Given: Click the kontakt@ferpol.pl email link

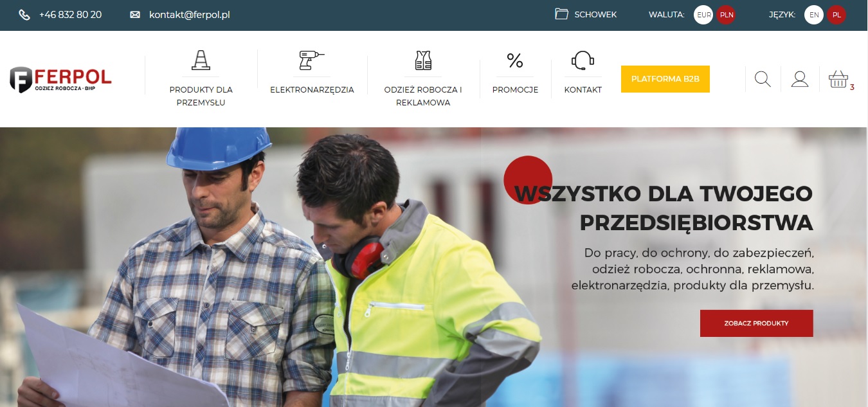Looking at the screenshot, I should [189, 15].
